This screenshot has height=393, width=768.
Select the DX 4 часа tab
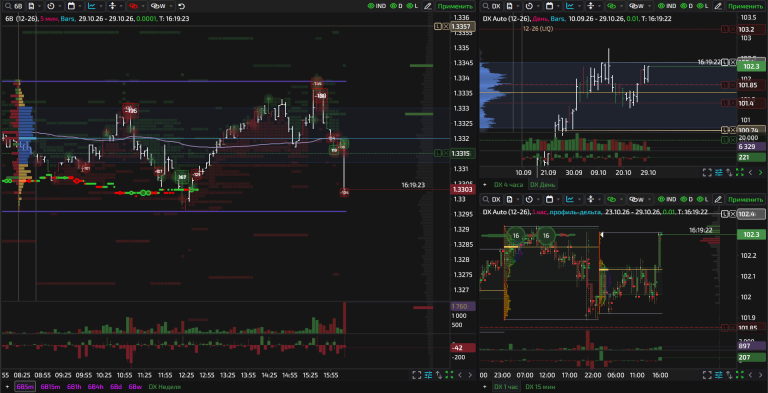click(x=508, y=185)
